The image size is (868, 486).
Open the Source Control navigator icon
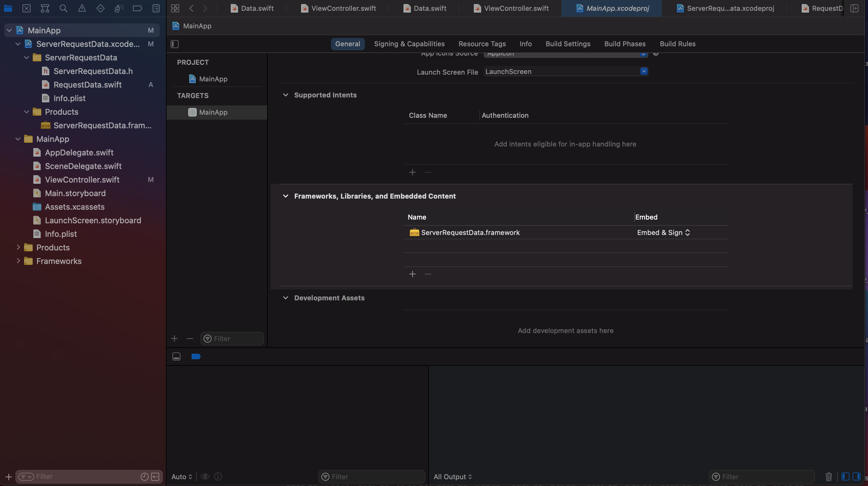(x=26, y=8)
